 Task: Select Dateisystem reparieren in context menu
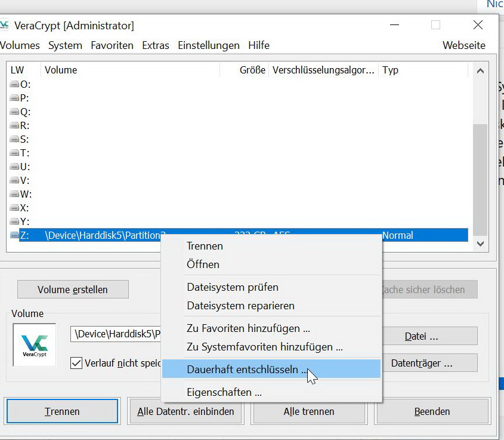(271, 306)
